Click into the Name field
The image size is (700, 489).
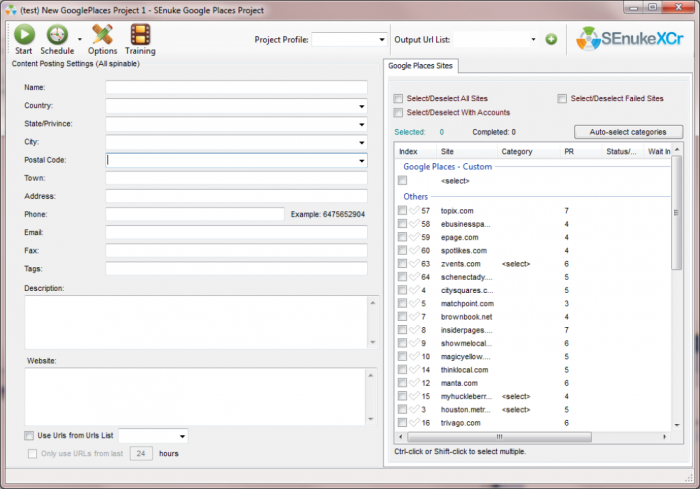coord(236,88)
